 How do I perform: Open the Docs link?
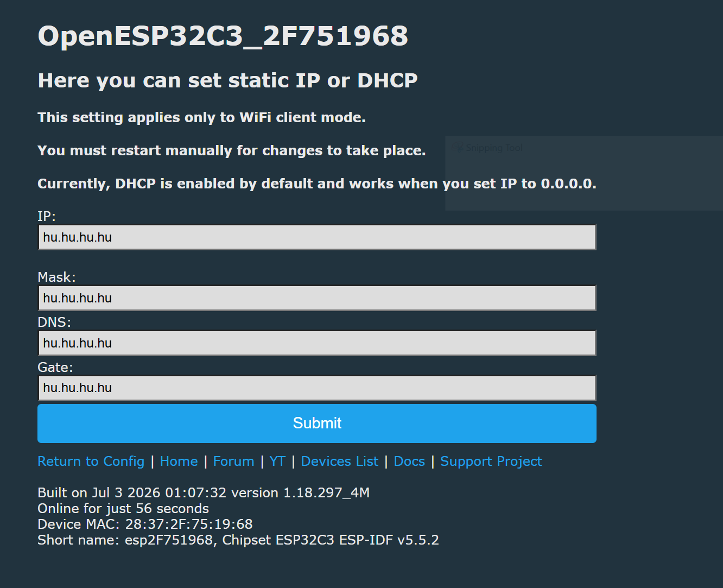pos(409,461)
